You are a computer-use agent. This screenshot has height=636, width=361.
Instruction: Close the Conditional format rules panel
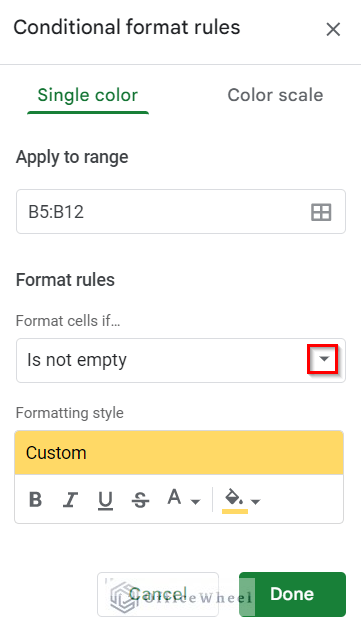click(333, 29)
